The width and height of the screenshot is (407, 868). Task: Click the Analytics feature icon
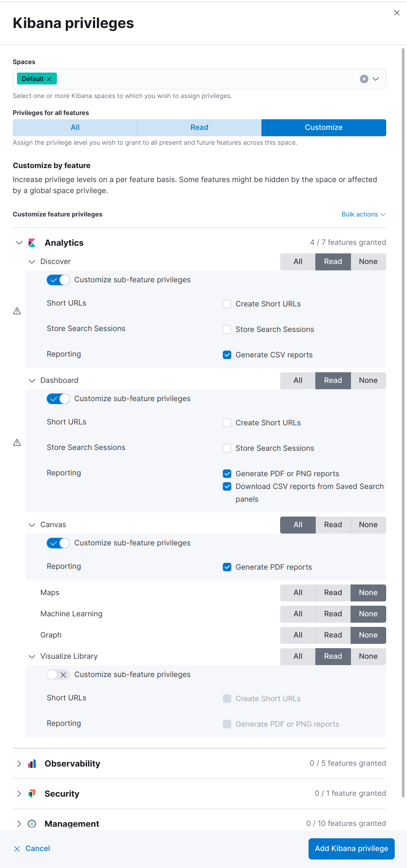tap(31, 242)
